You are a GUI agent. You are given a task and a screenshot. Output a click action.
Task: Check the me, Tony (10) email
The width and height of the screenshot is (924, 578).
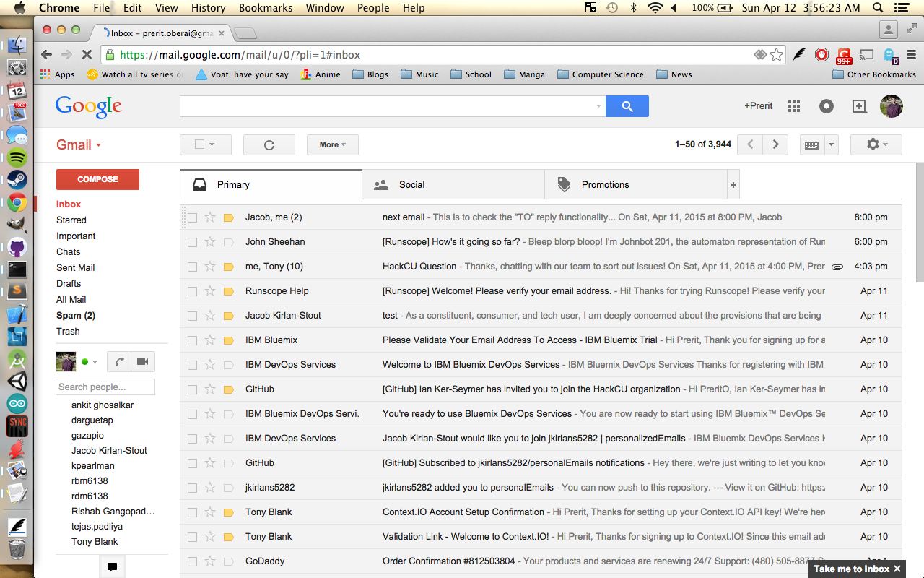pyautogui.click(x=192, y=267)
